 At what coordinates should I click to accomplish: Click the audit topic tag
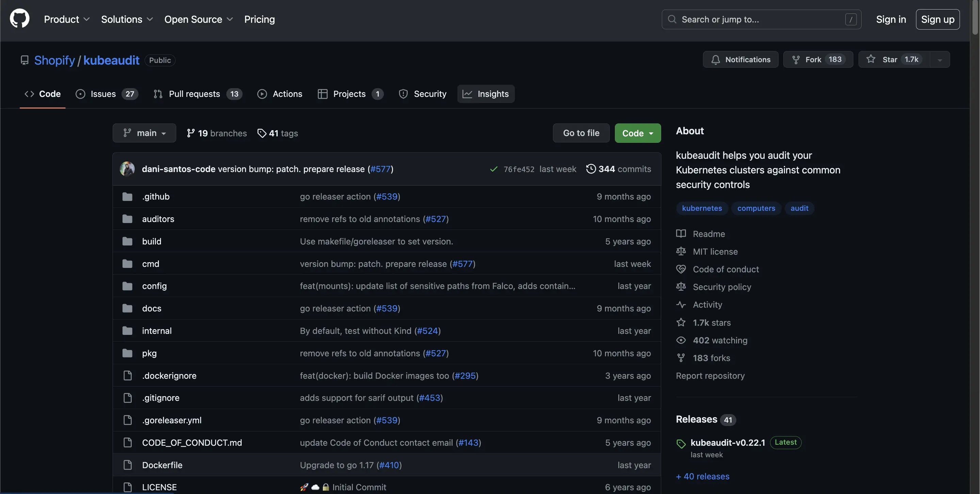[800, 208]
